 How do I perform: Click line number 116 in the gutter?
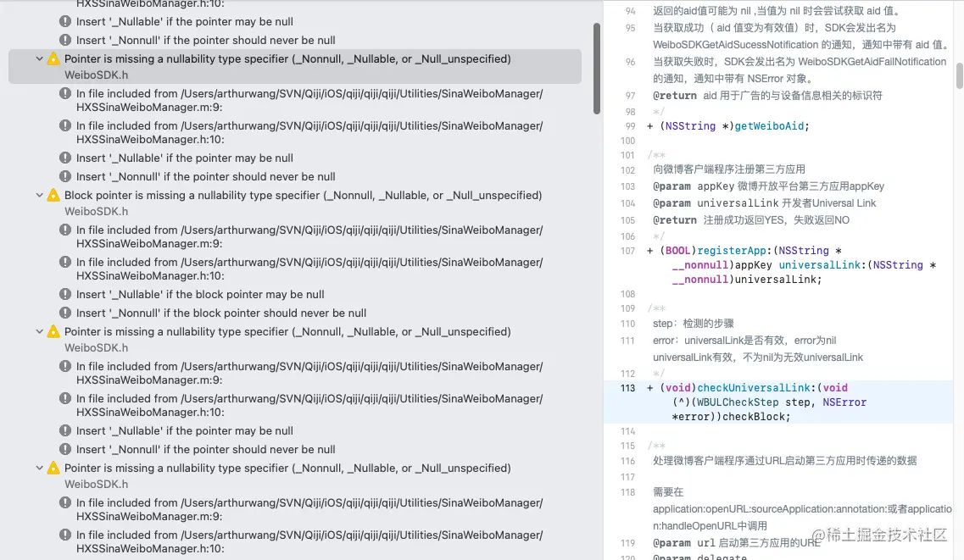point(627,461)
